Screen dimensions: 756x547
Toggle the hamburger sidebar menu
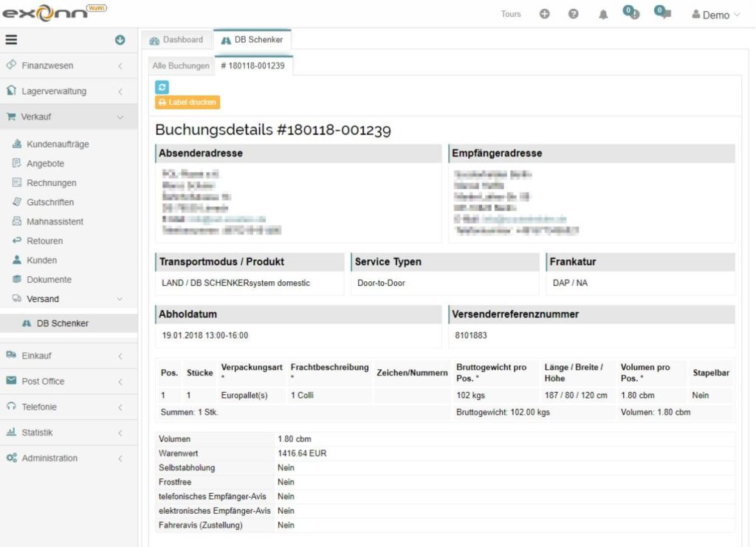tap(11, 40)
